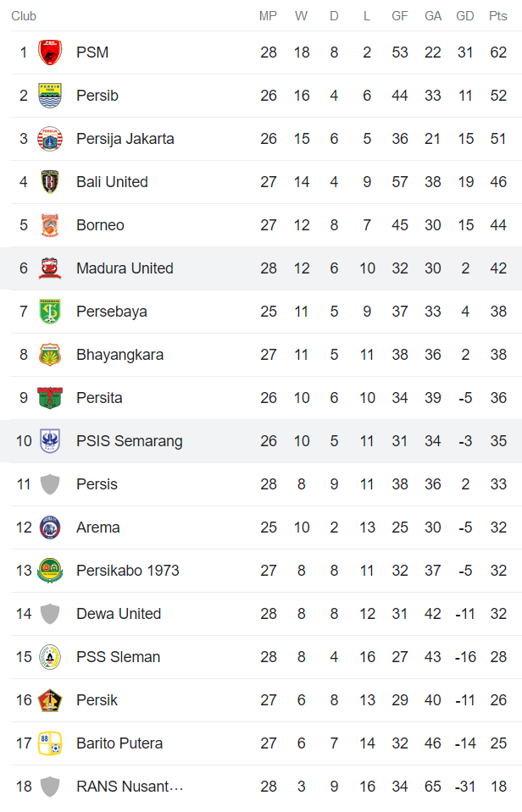Click the PSM club crest

pyautogui.click(x=50, y=52)
